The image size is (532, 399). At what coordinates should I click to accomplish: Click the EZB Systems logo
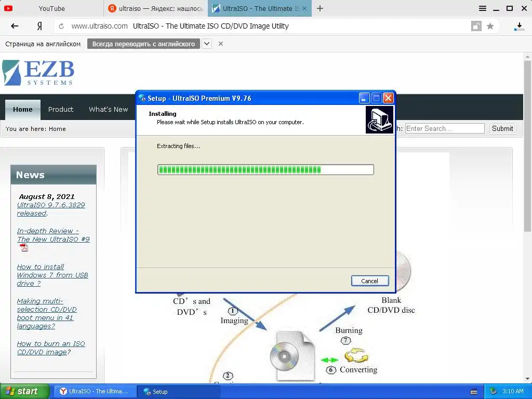coord(38,73)
